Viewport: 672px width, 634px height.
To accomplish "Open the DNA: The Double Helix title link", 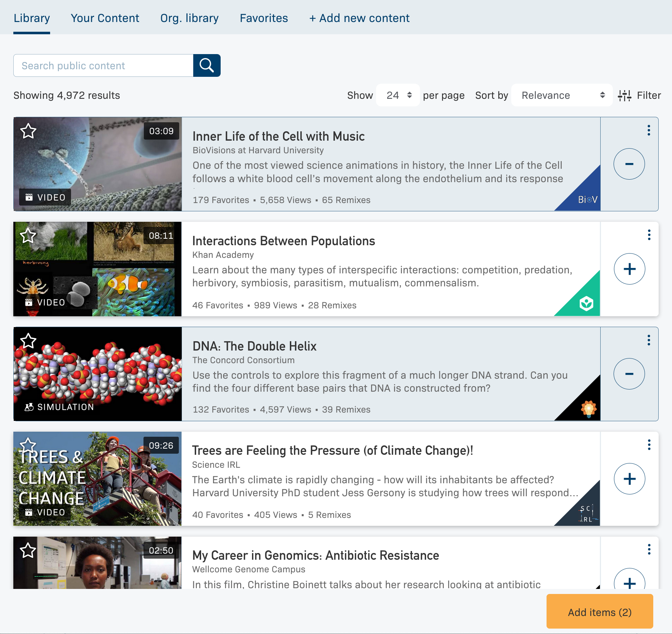I will pyautogui.click(x=254, y=346).
